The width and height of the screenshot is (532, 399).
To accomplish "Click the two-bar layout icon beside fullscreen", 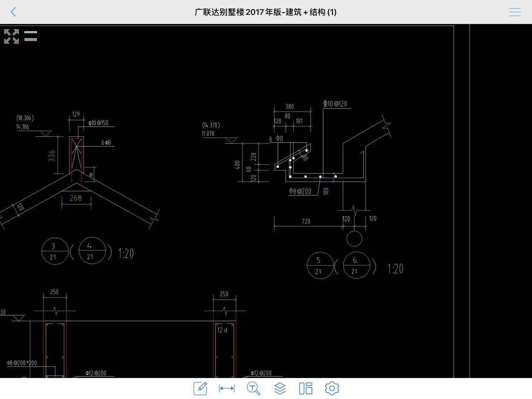I will 31,36.
